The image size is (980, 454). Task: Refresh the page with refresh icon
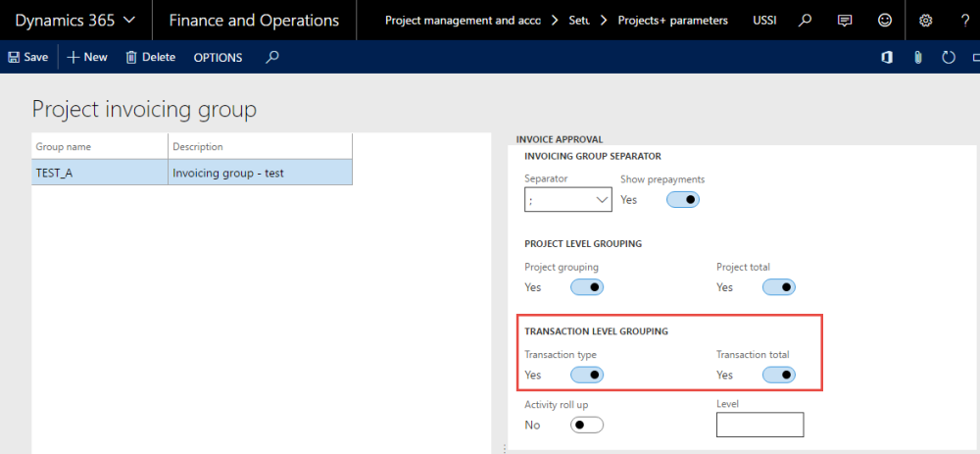(949, 58)
